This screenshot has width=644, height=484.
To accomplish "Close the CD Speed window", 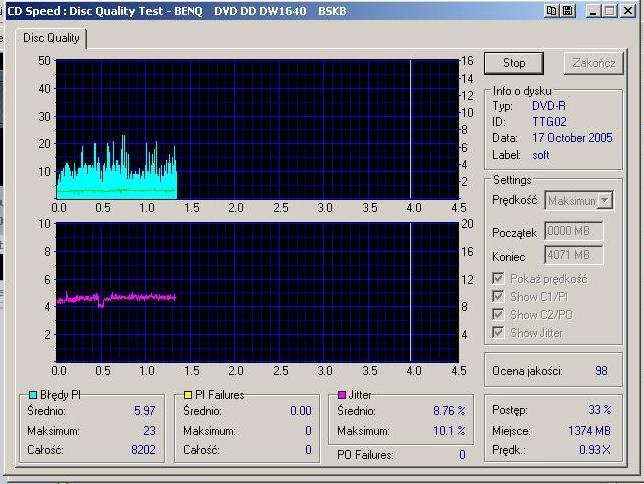I will [x=628, y=11].
